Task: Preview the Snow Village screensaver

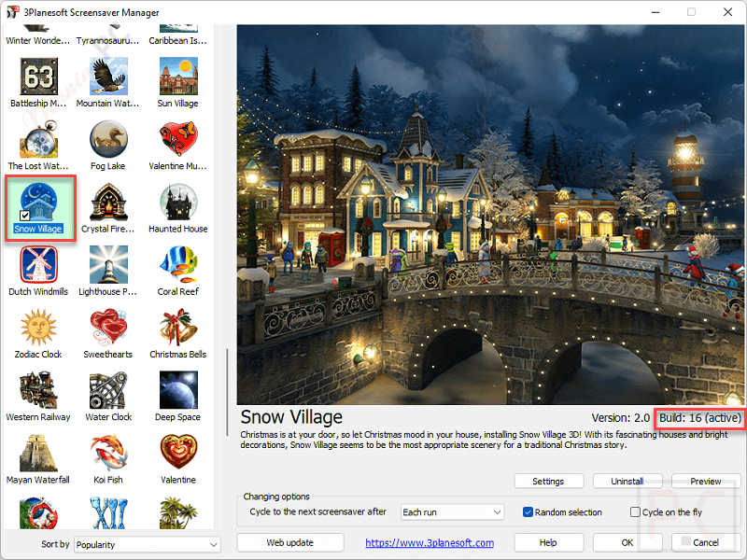Action: pyautogui.click(x=706, y=481)
